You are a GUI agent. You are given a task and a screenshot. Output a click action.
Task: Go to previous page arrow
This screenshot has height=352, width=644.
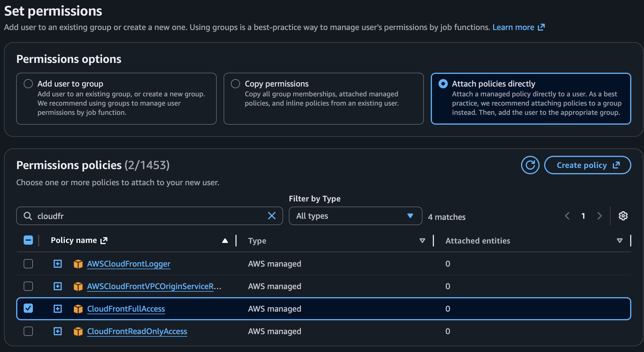pyautogui.click(x=567, y=216)
